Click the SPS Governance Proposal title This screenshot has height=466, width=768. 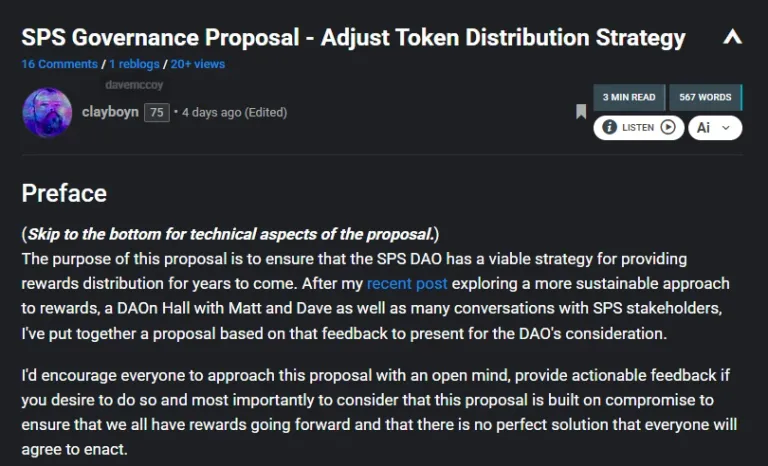(353, 38)
